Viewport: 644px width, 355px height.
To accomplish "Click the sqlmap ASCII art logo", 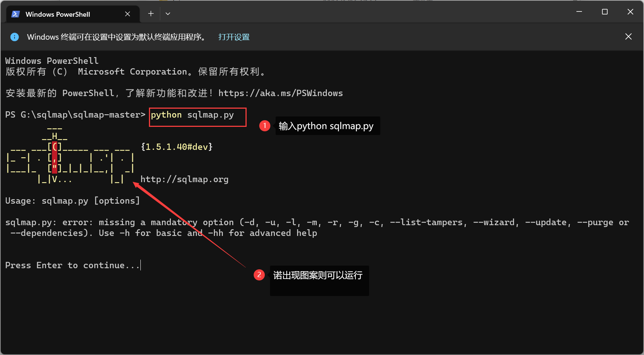I will tap(67, 156).
